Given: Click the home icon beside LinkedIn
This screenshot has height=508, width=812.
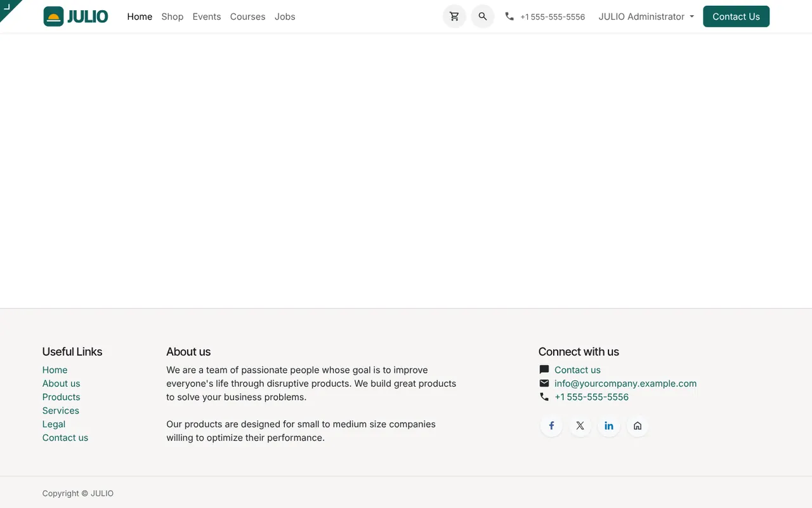Looking at the screenshot, I should (x=638, y=425).
